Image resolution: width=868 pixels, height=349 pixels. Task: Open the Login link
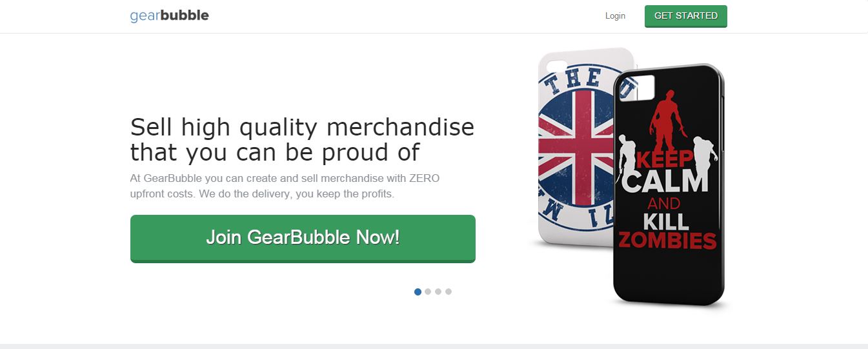(x=615, y=15)
